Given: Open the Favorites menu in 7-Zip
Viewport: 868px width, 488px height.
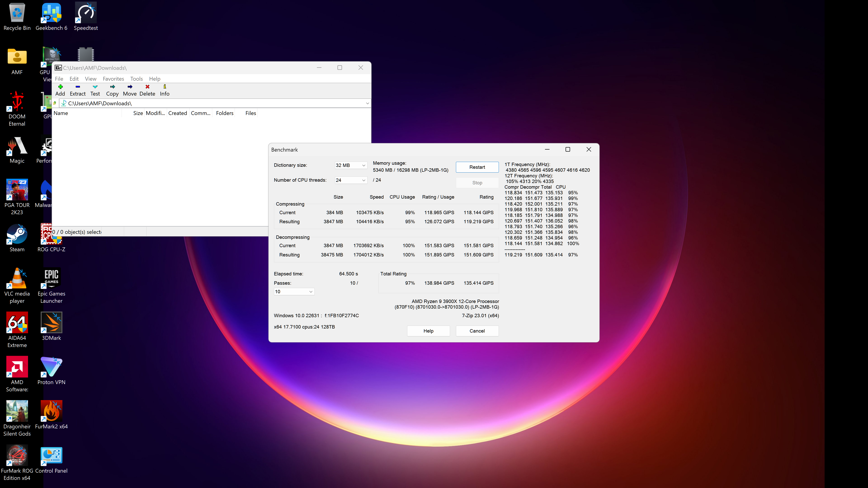Looking at the screenshot, I should [113, 79].
